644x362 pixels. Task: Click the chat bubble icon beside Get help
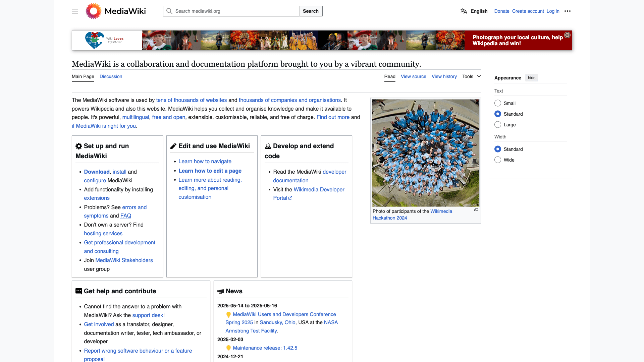click(79, 291)
